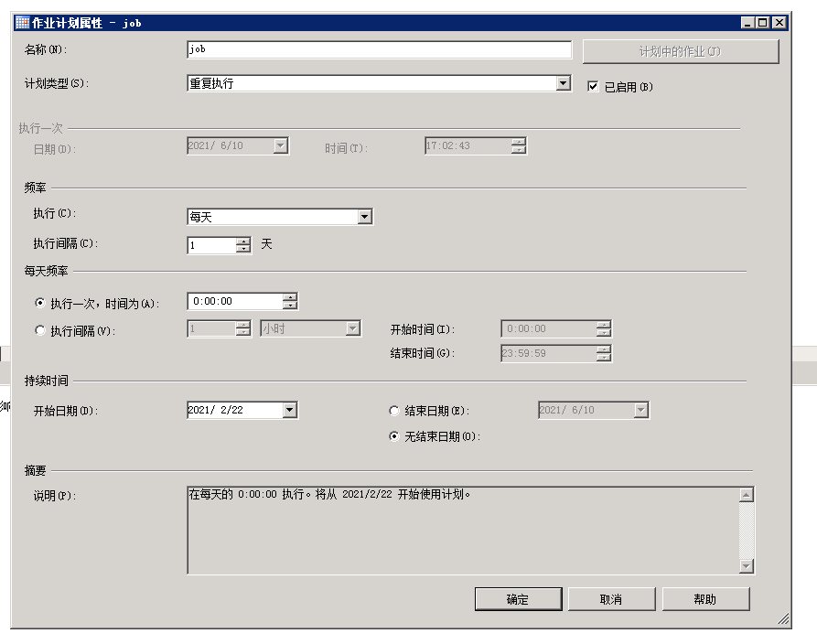
Task: Open the 开始日期 date picker for 2021/2/22
Action: [290, 410]
